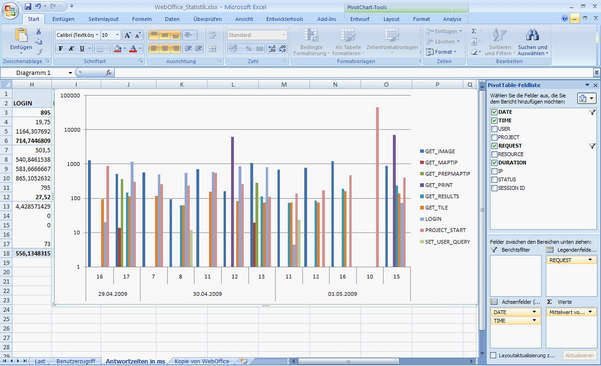Check the SESSION ID field checkbox
Image resolution: width=601 pixels, height=366 pixels.
[494, 188]
